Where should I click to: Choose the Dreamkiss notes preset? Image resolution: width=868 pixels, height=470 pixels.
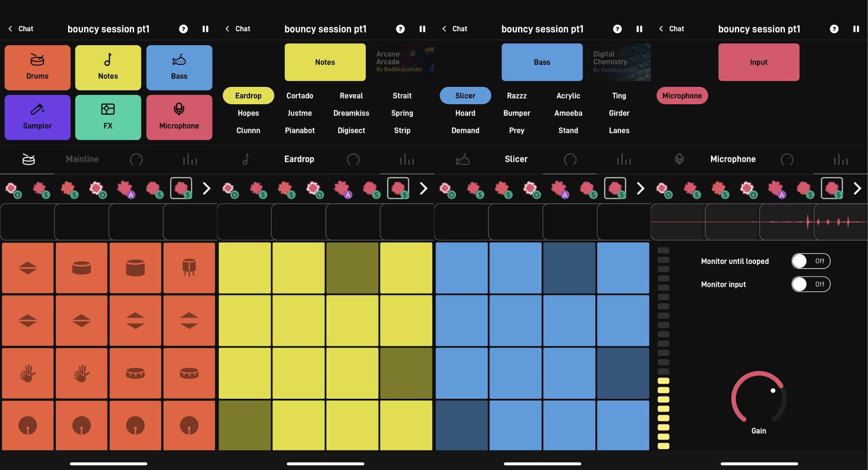pyautogui.click(x=351, y=113)
